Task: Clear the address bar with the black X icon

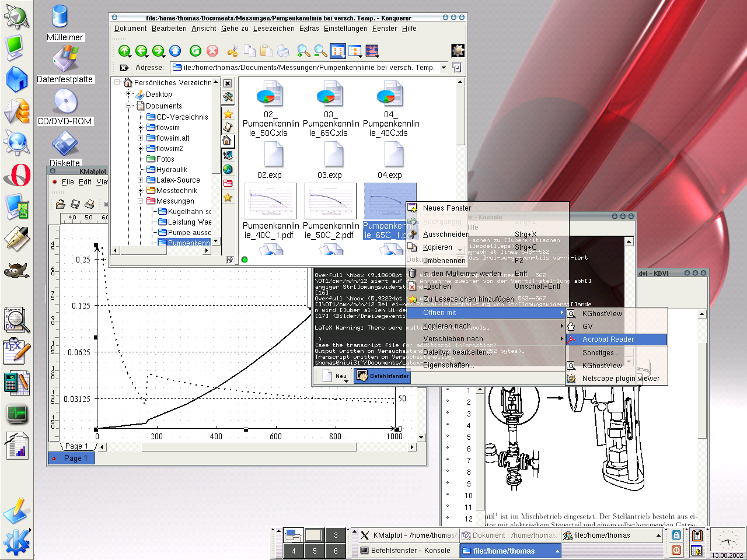Action: coord(124,68)
